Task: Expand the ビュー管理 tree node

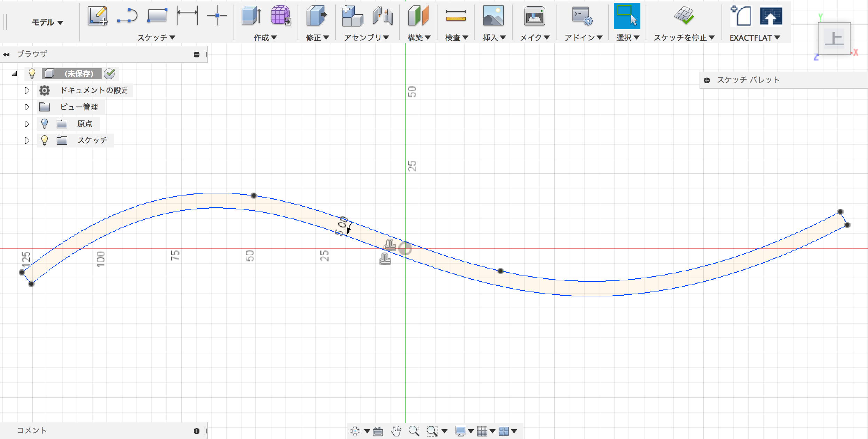Action: (x=27, y=107)
